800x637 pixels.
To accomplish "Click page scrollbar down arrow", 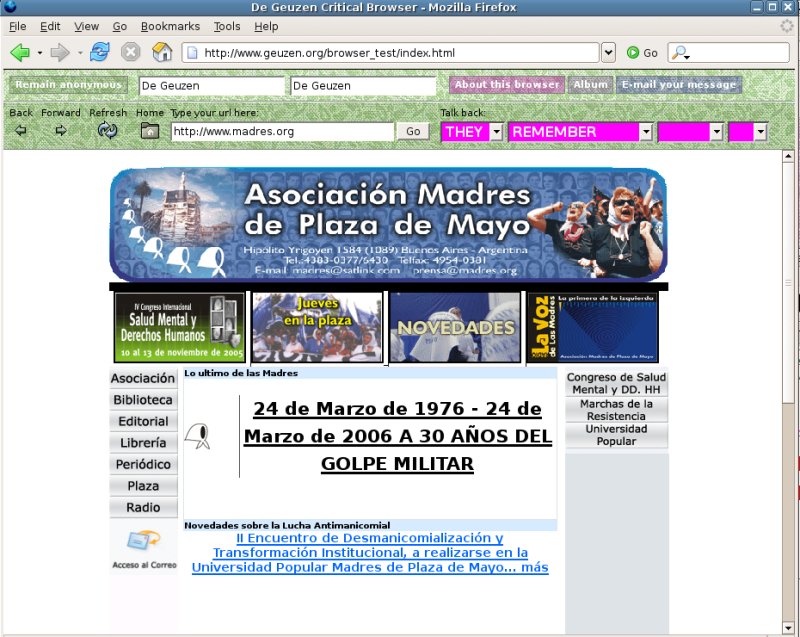I will 788,627.
